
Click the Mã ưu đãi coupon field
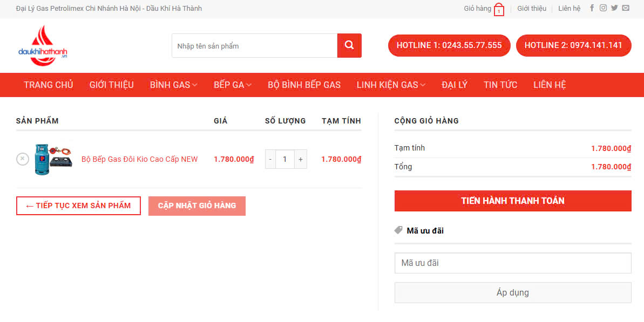pos(512,263)
